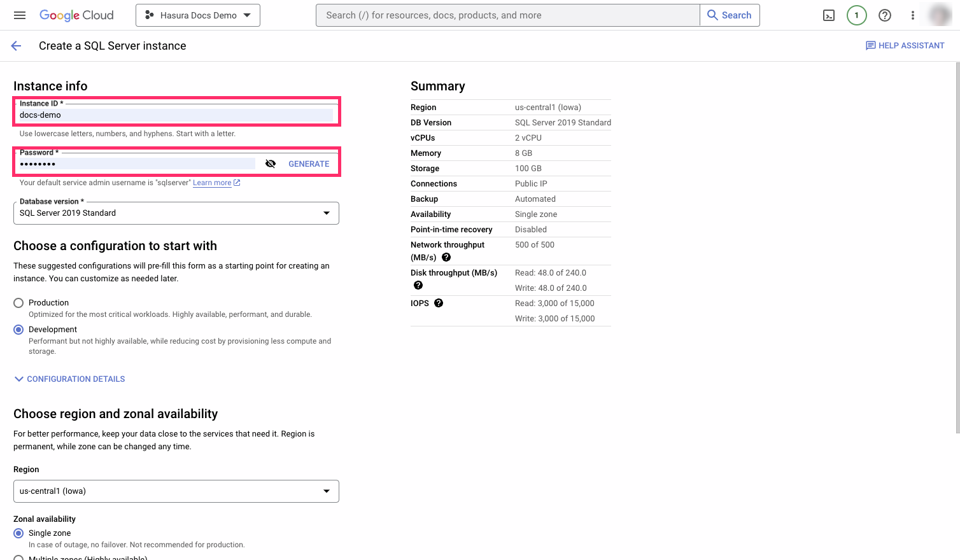Click the 'SQL Server 2019 Standard' summary value
The image size is (960, 560).
coord(563,123)
